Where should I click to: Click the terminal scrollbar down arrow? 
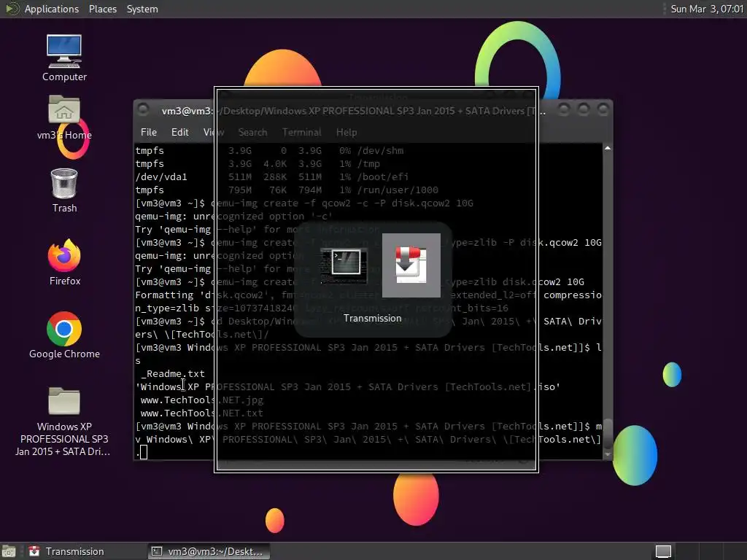608,455
